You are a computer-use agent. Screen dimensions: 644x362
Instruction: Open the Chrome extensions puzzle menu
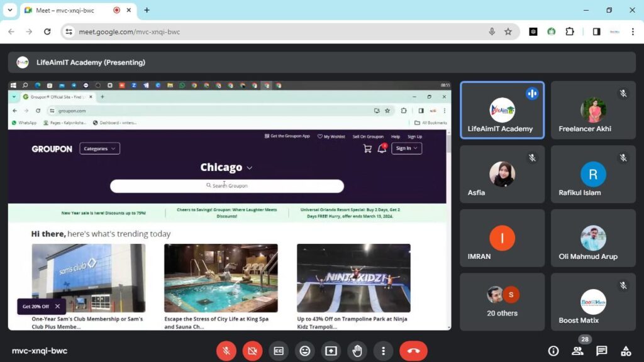click(x=570, y=31)
